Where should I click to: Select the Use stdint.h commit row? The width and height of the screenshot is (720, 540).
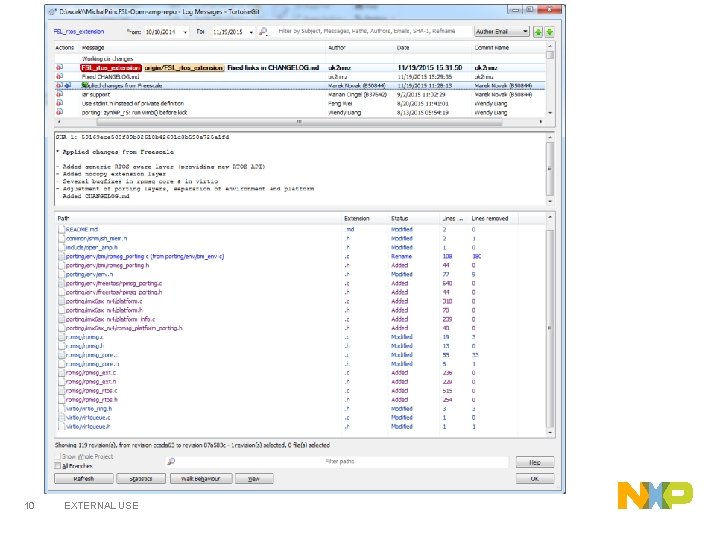point(300,103)
